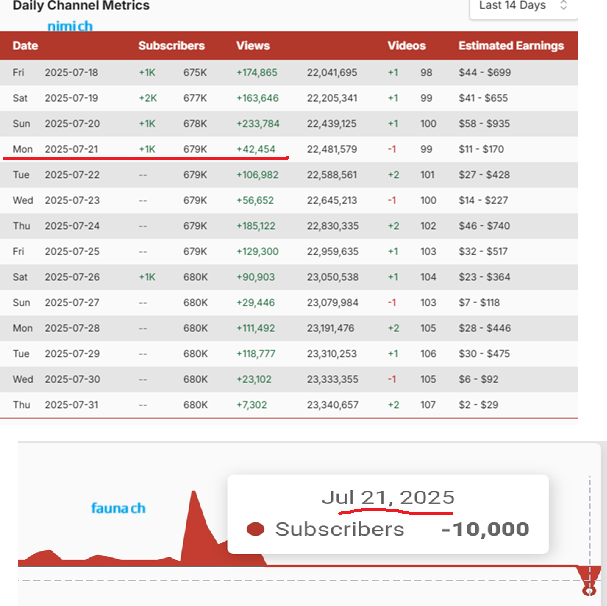Select the date 2025-07-30
This screenshot has width=607, height=606.
(72, 379)
